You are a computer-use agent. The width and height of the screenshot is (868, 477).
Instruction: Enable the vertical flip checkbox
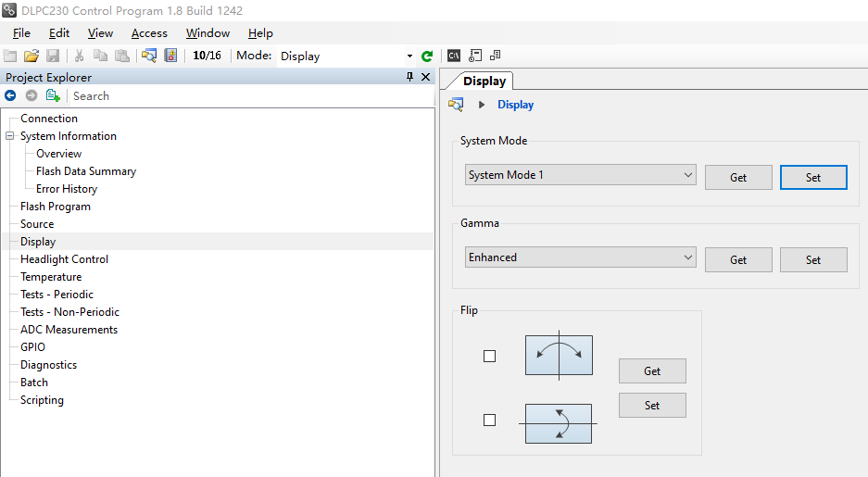(x=489, y=420)
